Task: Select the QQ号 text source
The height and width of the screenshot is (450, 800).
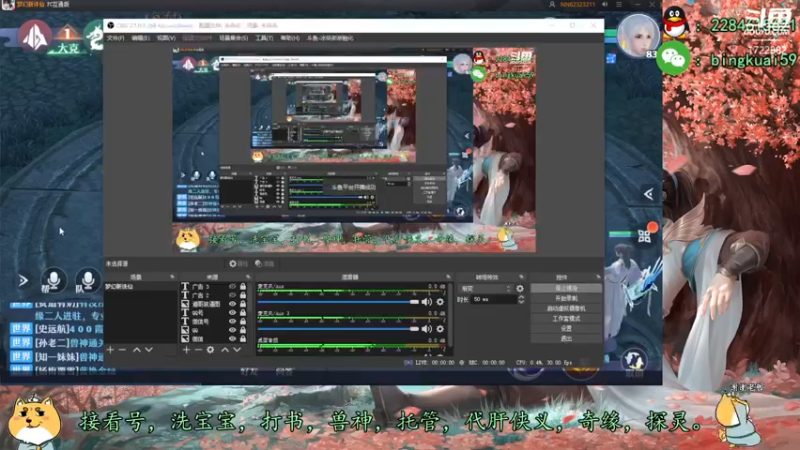Action: pos(198,313)
